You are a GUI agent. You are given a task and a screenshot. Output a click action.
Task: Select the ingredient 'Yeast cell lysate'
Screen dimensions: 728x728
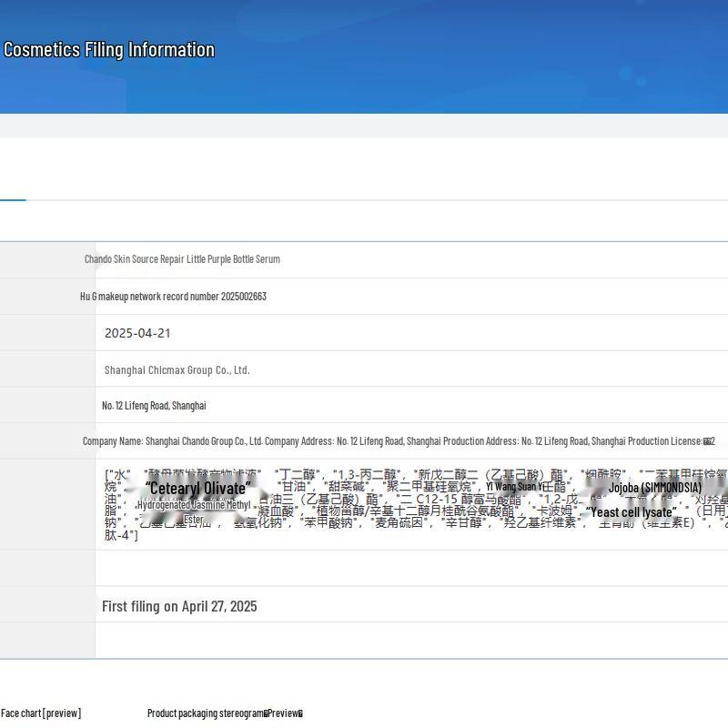click(x=631, y=512)
